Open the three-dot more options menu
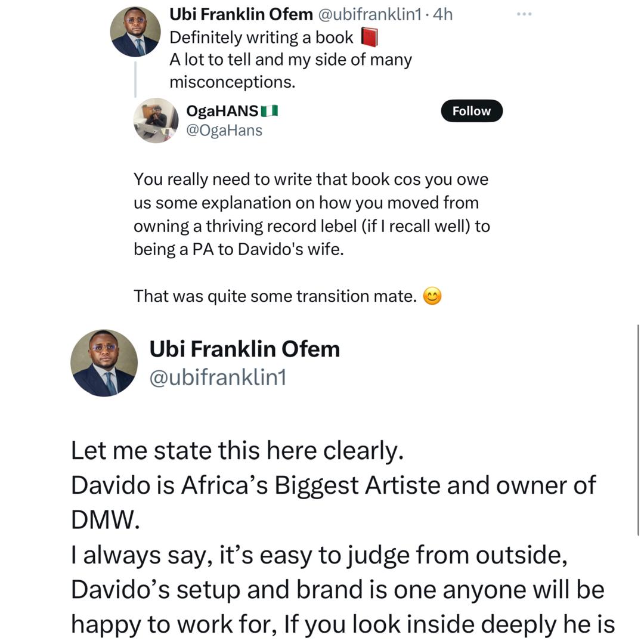Screen dimensions: 644x644 pos(524,14)
